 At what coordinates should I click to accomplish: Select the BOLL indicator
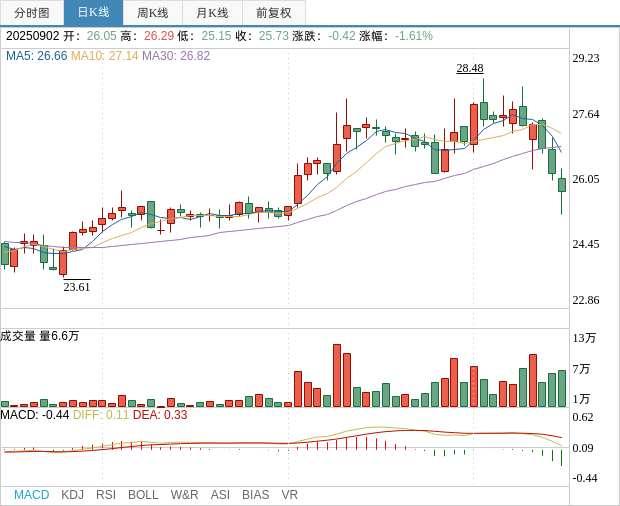pos(143,495)
